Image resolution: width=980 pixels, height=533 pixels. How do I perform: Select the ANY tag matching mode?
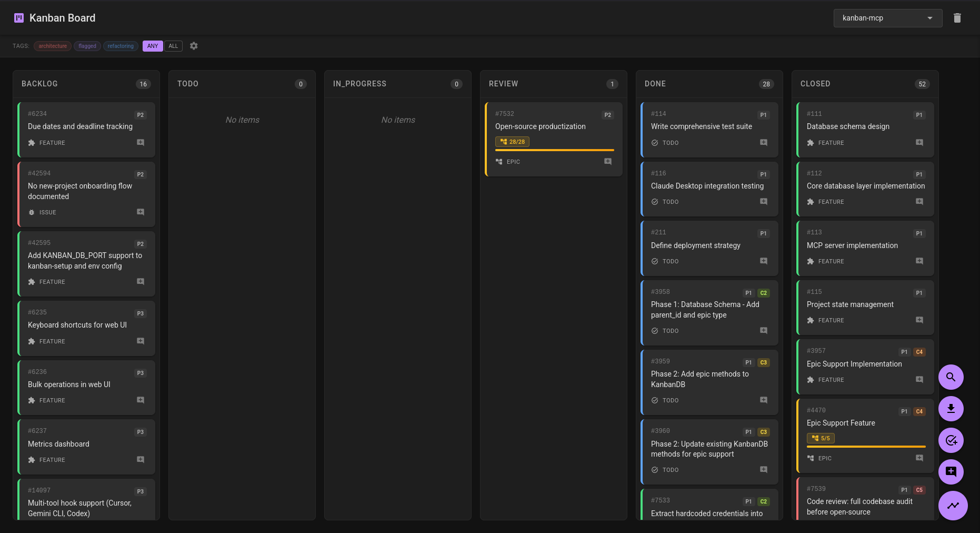click(152, 46)
